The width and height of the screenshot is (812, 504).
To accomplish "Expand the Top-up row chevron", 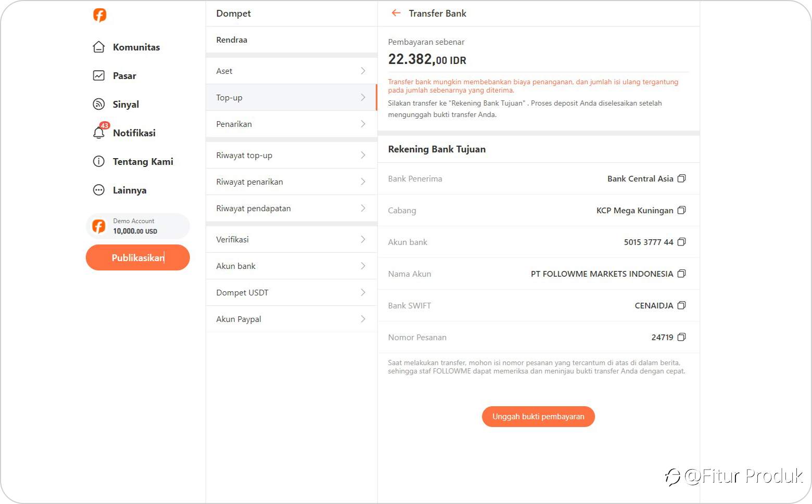I will pos(363,97).
